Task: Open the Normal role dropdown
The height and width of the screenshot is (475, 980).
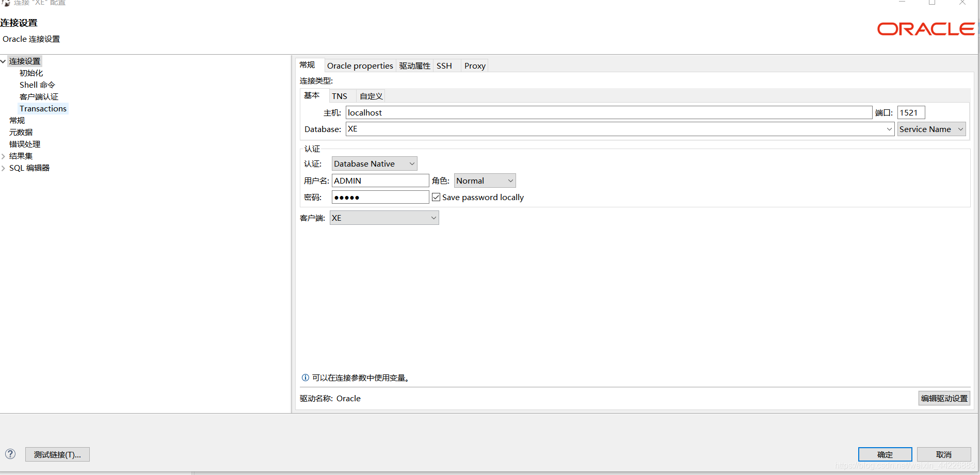Action: click(x=485, y=181)
